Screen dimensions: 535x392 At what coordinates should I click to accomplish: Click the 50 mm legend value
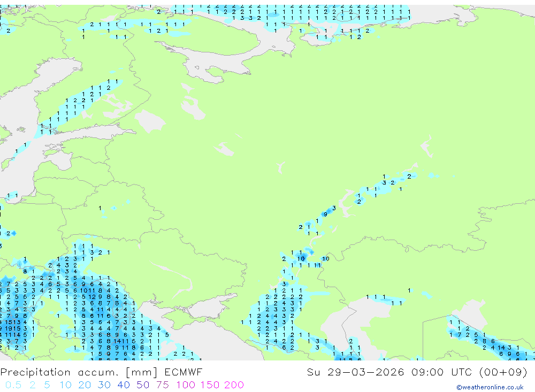tap(143, 385)
